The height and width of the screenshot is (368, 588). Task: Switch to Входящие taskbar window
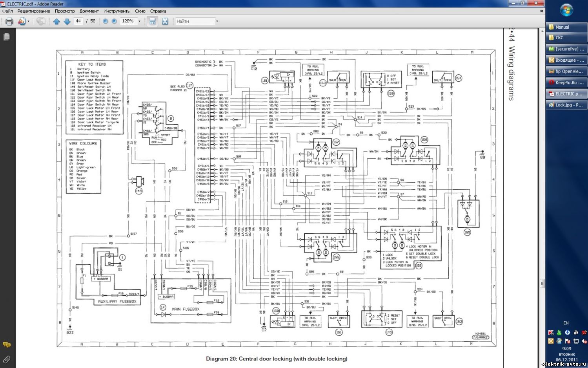(x=566, y=60)
